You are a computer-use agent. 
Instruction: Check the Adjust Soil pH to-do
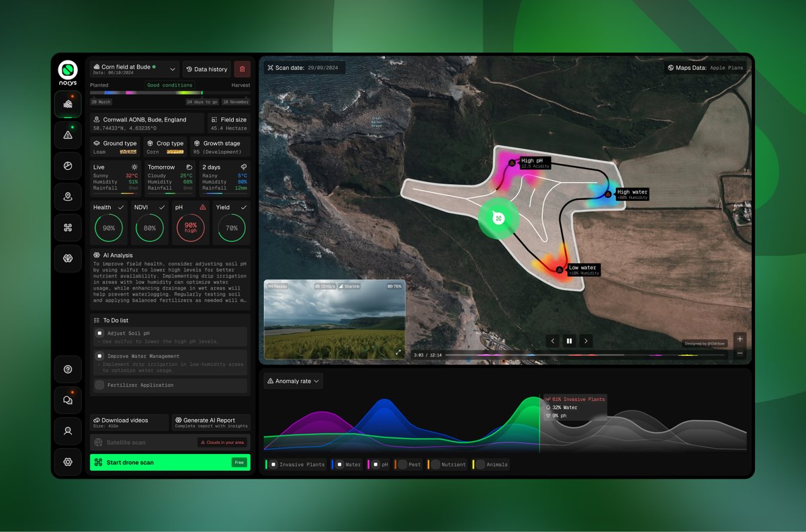[99, 332]
